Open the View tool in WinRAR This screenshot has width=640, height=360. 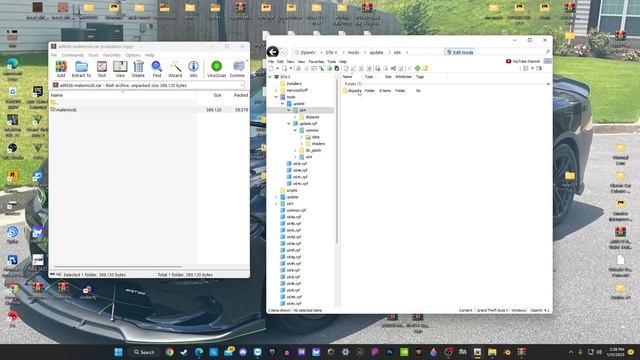pos(120,69)
